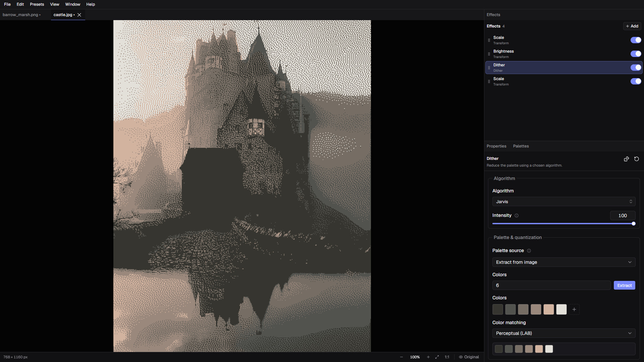This screenshot has width=644, height=362.
Task: Click the fit-to-screen expand icon
Action: point(437,357)
